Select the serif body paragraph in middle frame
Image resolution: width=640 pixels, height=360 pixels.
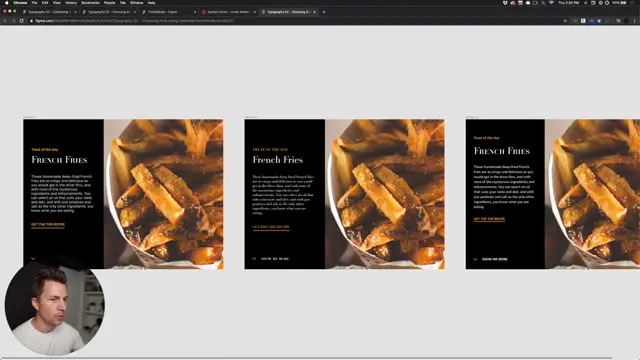pyautogui.click(x=283, y=195)
